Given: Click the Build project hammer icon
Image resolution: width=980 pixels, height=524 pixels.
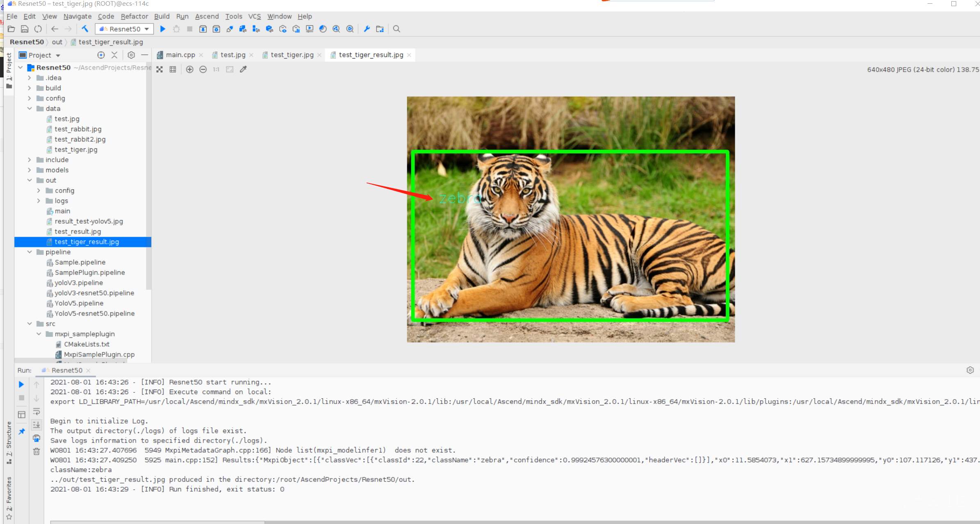Looking at the screenshot, I should [x=85, y=29].
